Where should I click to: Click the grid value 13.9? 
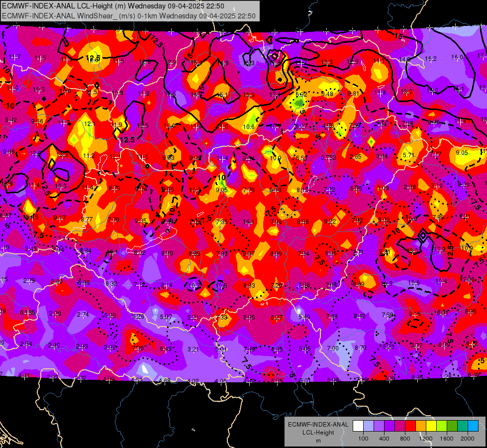tap(248, 95)
